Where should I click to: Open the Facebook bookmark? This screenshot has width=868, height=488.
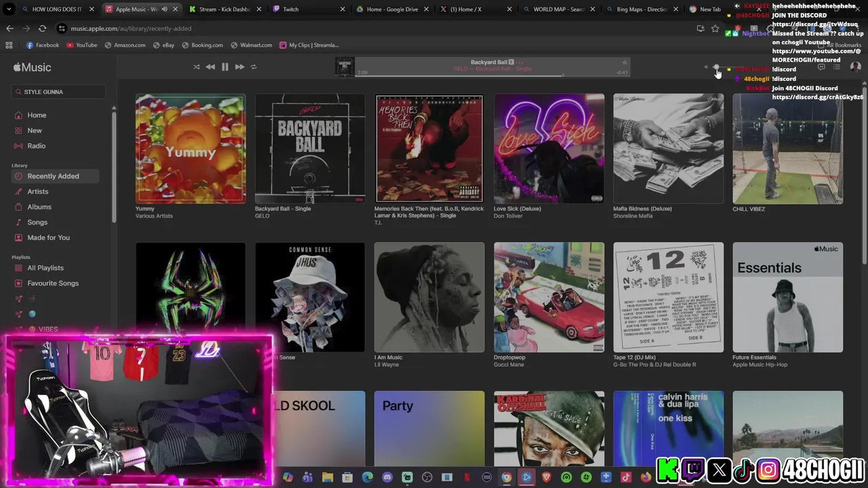point(43,45)
